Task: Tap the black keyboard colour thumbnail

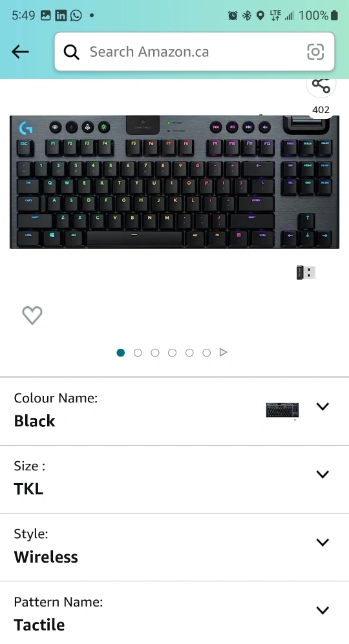Action: click(282, 410)
